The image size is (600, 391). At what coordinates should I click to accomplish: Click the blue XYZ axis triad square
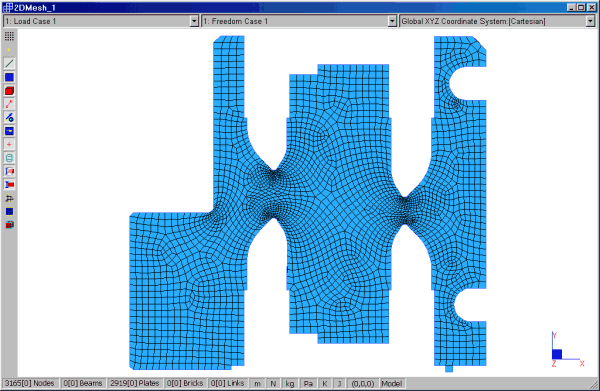(x=557, y=354)
